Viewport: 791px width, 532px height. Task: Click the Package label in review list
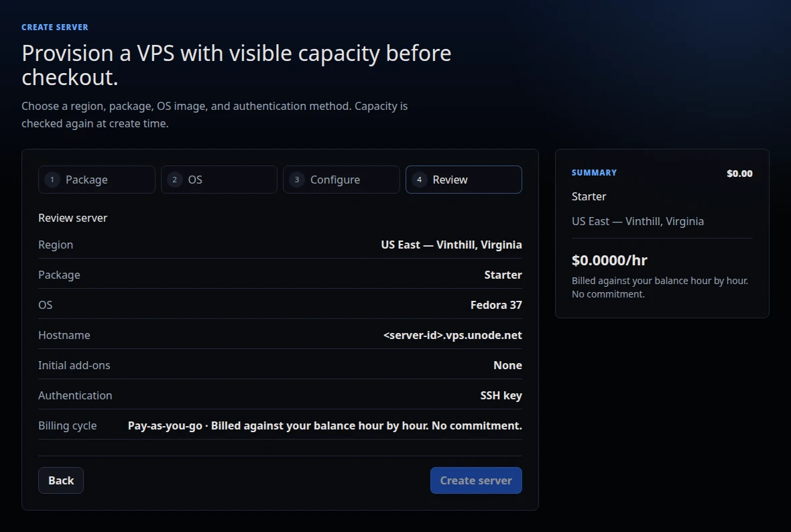pos(59,275)
